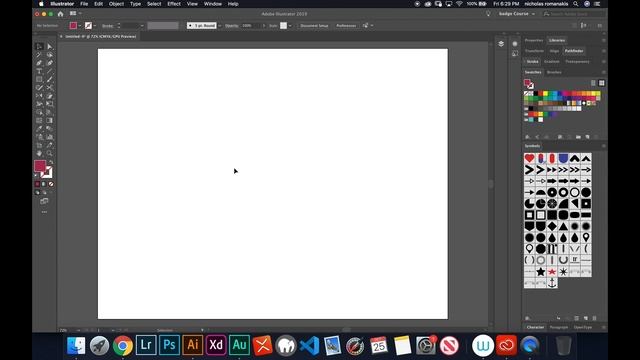The height and width of the screenshot is (360, 640).
Task: Switch to the Properties tab
Action: point(534,40)
